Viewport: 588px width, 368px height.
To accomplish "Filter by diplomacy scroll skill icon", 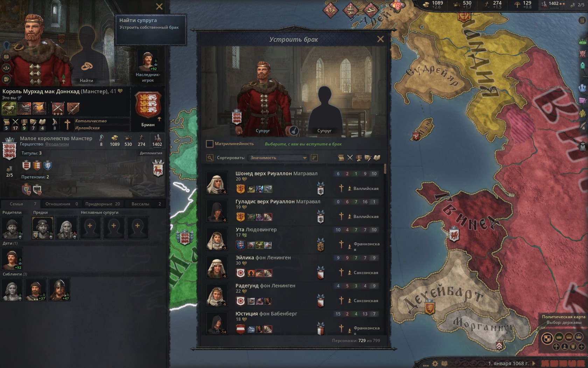I will coord(341,158).
